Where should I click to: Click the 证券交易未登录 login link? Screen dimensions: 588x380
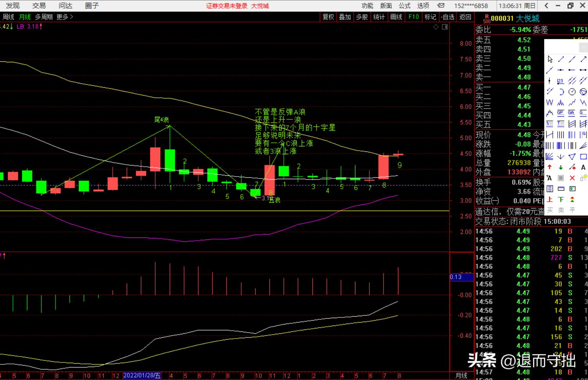click(x=227, y=6)
